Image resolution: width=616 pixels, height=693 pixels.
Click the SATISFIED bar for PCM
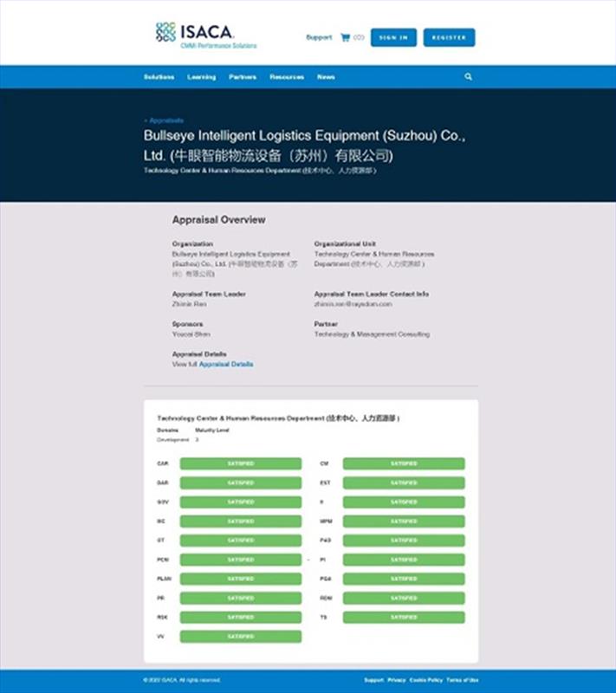coord(241,560)
